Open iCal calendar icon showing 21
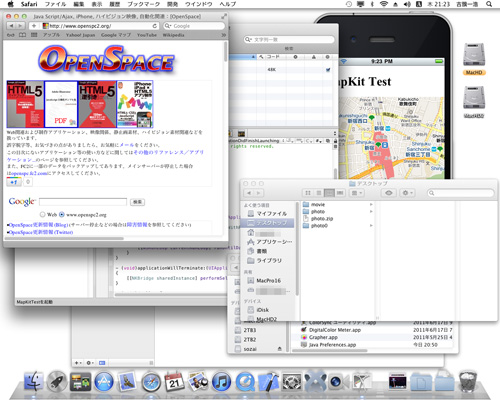Image resolution: width=500 pixels, height=400 pixels. (174, 382)
